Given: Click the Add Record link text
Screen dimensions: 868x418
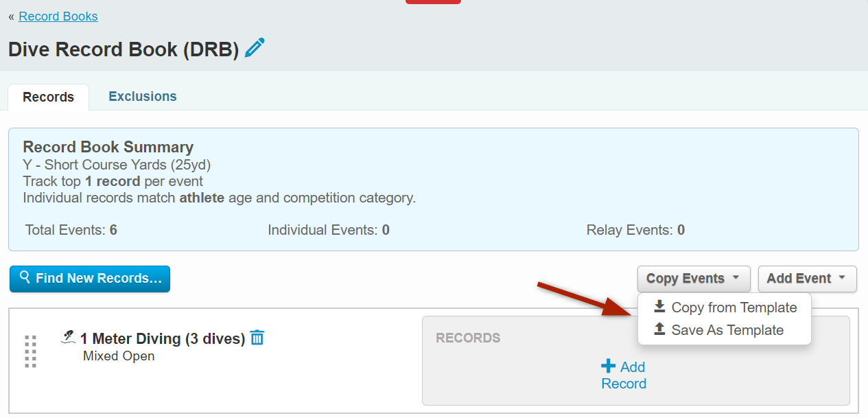Looking at the screenshot, I should [624, 383].
